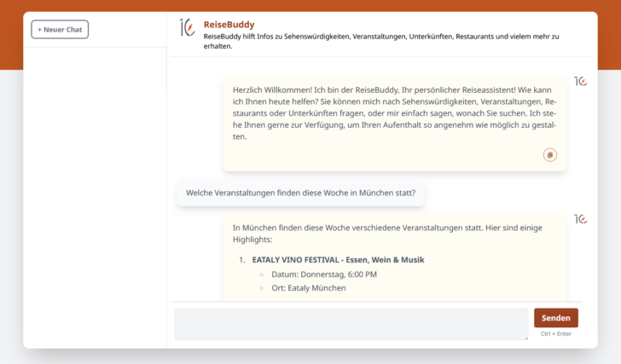This screenshot has height=364, width=621.
Task: Click the empty chat history sidebar
Action: point(95,196)
